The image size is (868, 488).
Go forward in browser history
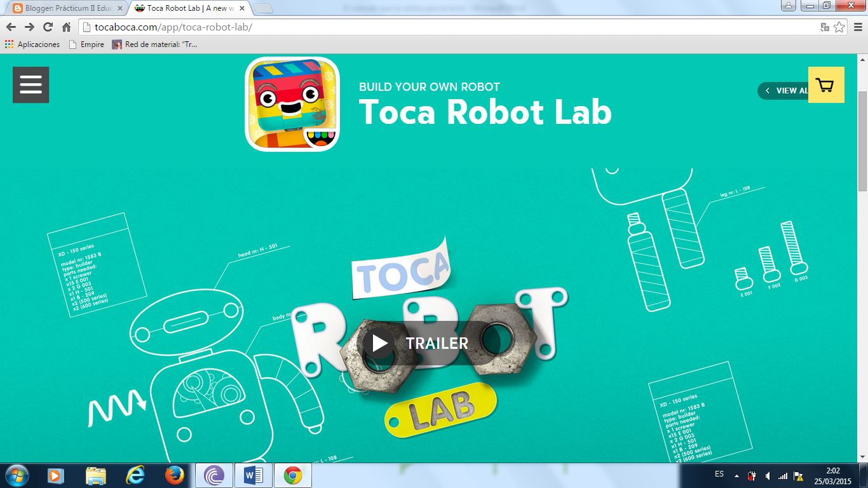(29, 27)
